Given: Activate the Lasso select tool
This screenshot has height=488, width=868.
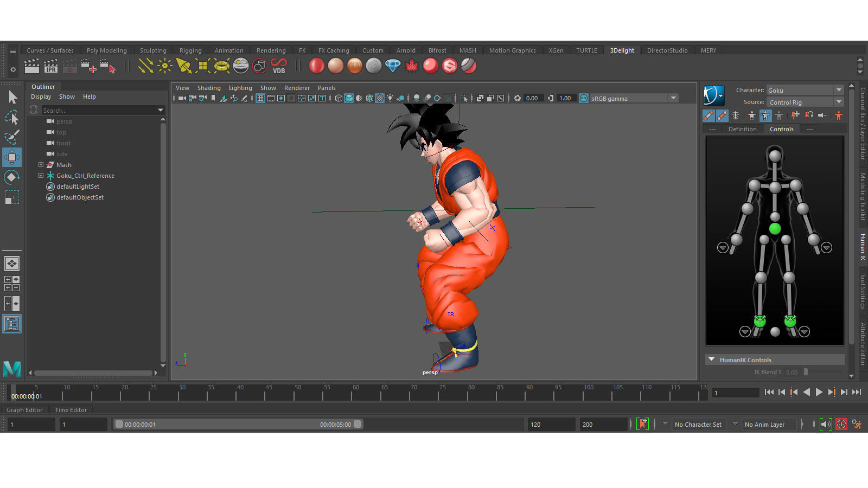Looking at the screenshot, I should click(12, 117).
